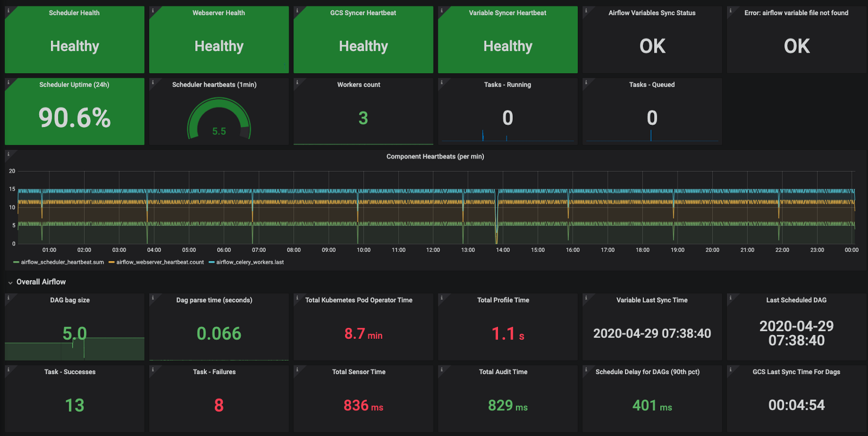Click the info icon on Last Scheduled DAG panel
This screenshot has width=868, height=436.
(x=730, y=298)
